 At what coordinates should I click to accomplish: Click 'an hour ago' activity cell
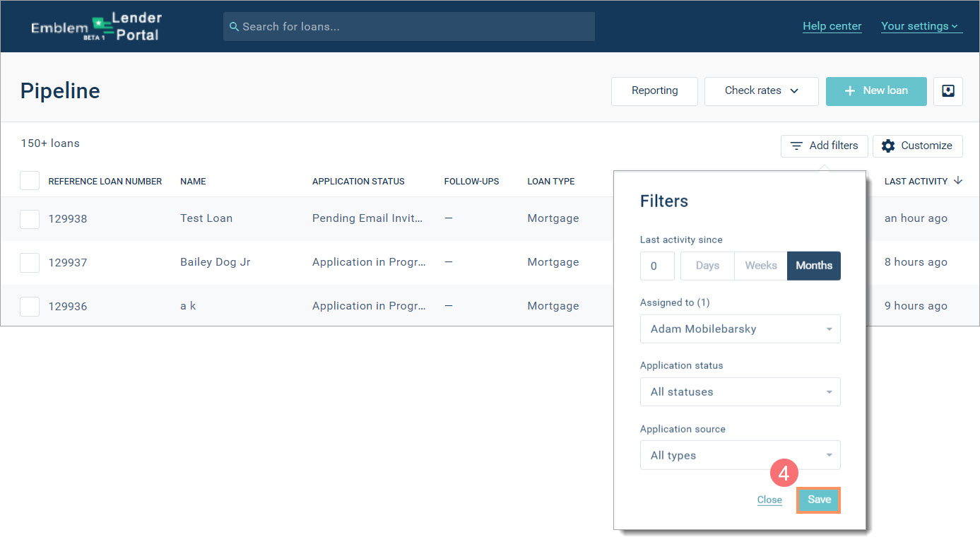point(916,218)
